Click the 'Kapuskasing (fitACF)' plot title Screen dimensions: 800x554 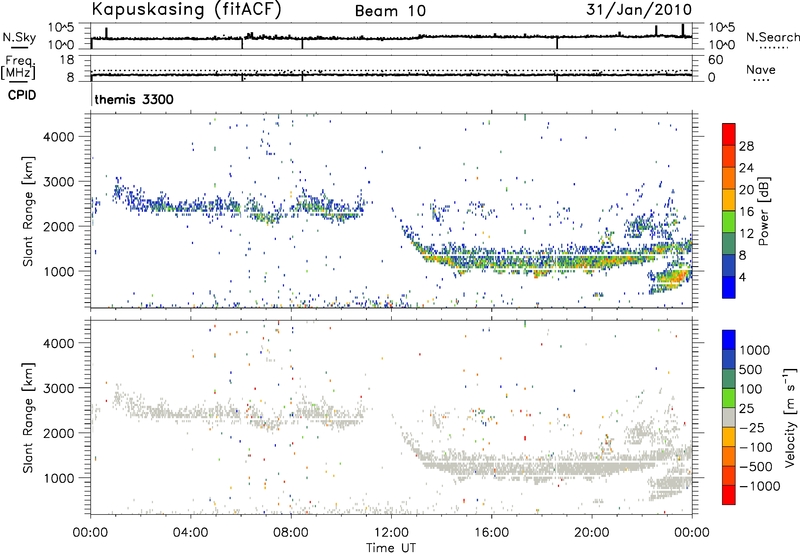point(186,10)
